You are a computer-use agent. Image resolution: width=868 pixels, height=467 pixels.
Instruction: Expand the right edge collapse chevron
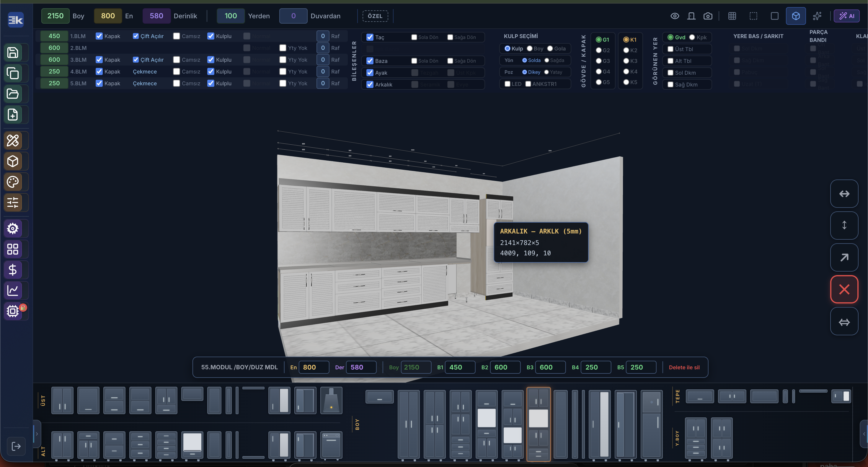tap(864, 434)
